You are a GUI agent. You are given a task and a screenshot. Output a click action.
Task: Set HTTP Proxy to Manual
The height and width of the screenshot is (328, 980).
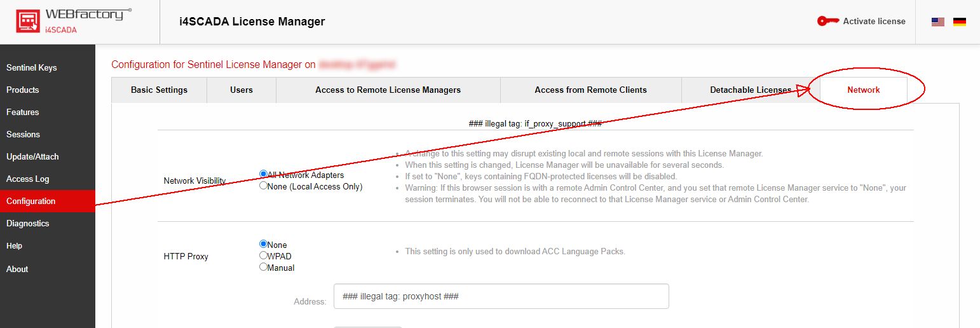[x=263, y=267]
